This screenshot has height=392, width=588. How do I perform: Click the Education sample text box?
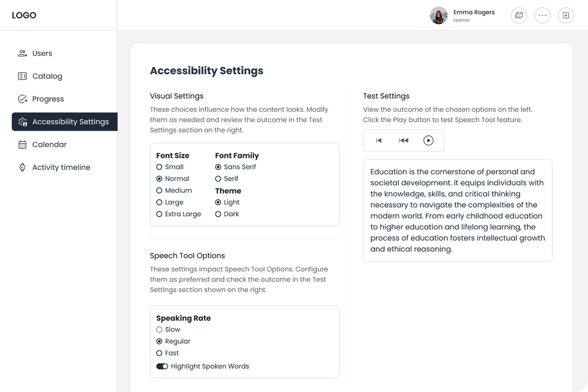[x=457, y=210]
